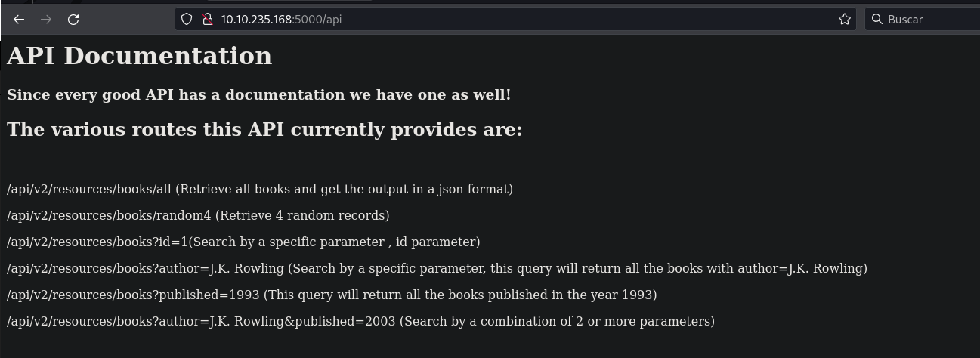
Task: Click the browser back arrow
Action: [x=19, y=20]
